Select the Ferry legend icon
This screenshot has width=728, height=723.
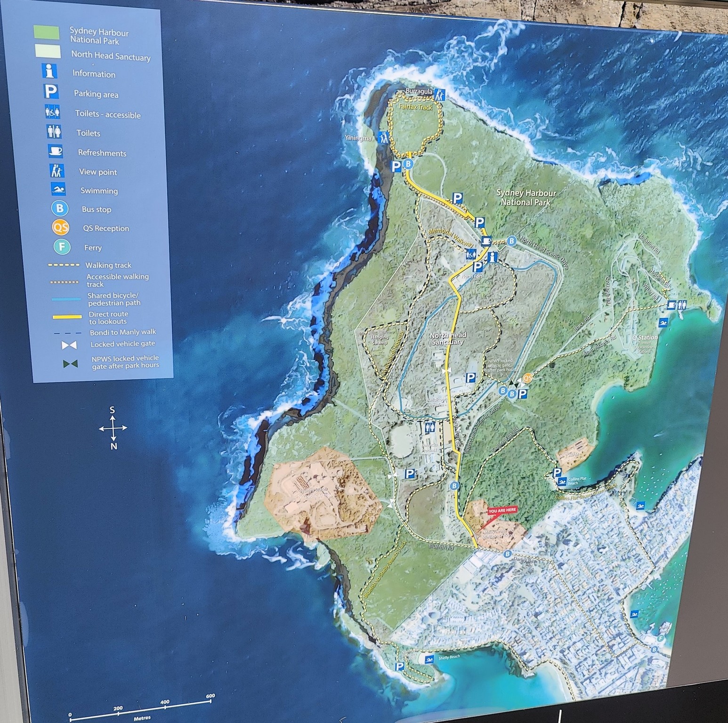[62, 247]
